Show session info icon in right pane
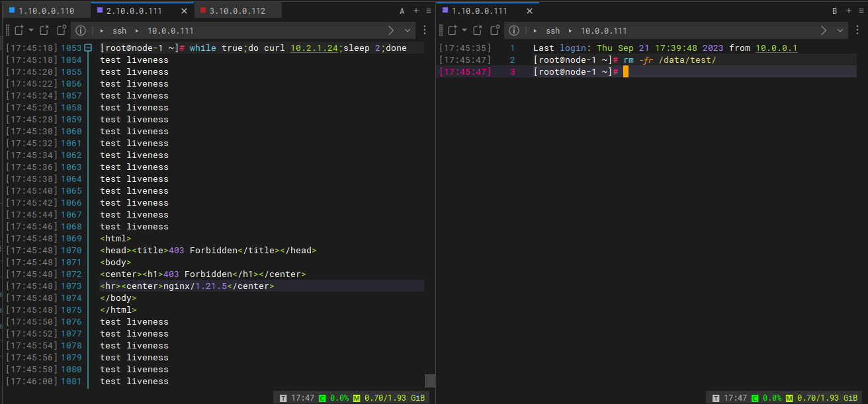This screenshot has height=404, width=868. pos(514,30)
